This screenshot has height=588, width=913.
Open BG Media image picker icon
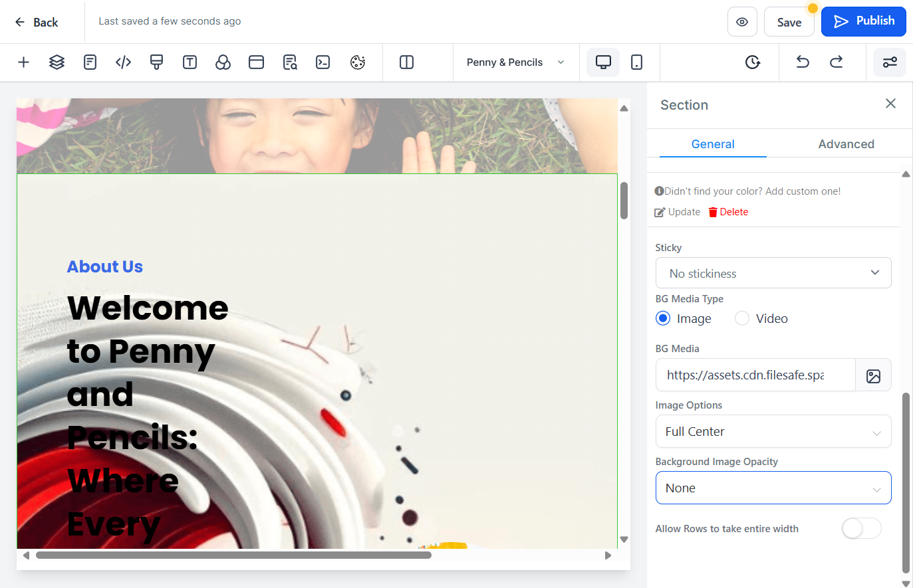click(873, 376)
